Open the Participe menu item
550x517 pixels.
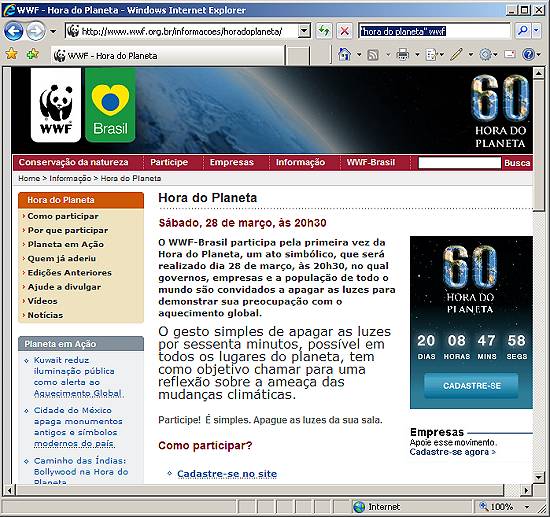coord(169,162)
